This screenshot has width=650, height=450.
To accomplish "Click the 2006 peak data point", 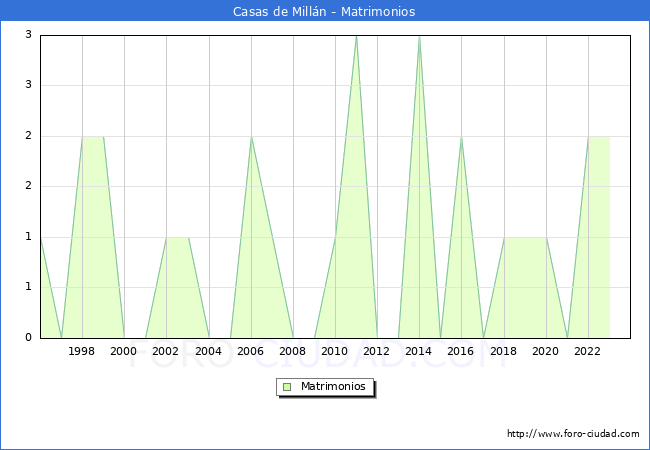I will tap(251, 137).
